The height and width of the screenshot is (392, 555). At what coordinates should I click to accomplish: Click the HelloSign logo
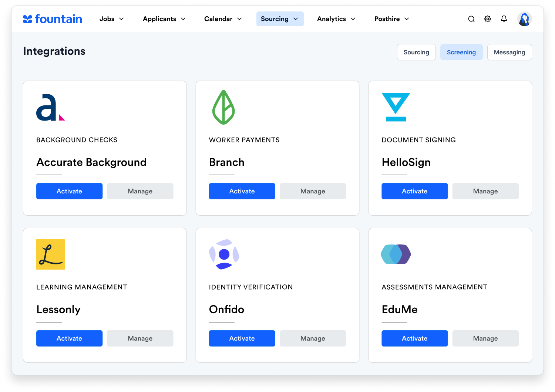coord(396,107)
